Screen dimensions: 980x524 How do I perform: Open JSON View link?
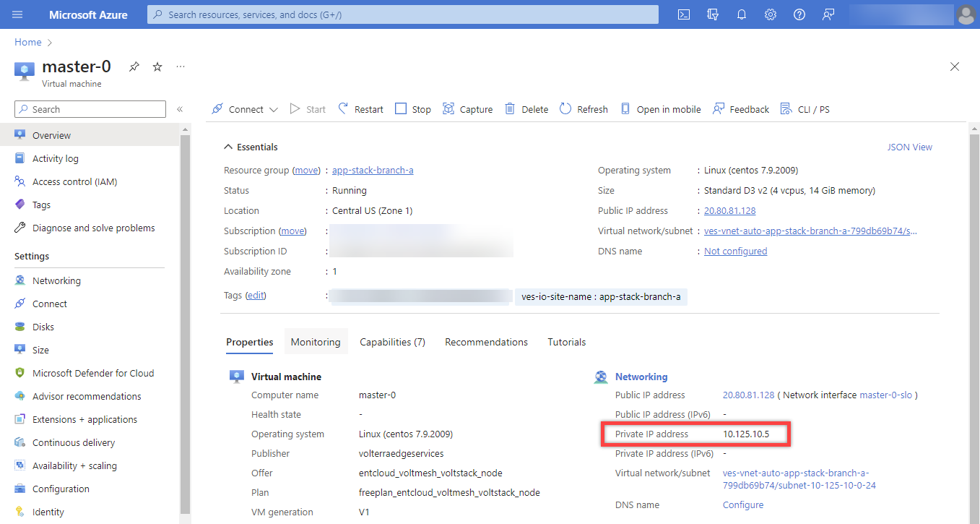coord(909,147)
